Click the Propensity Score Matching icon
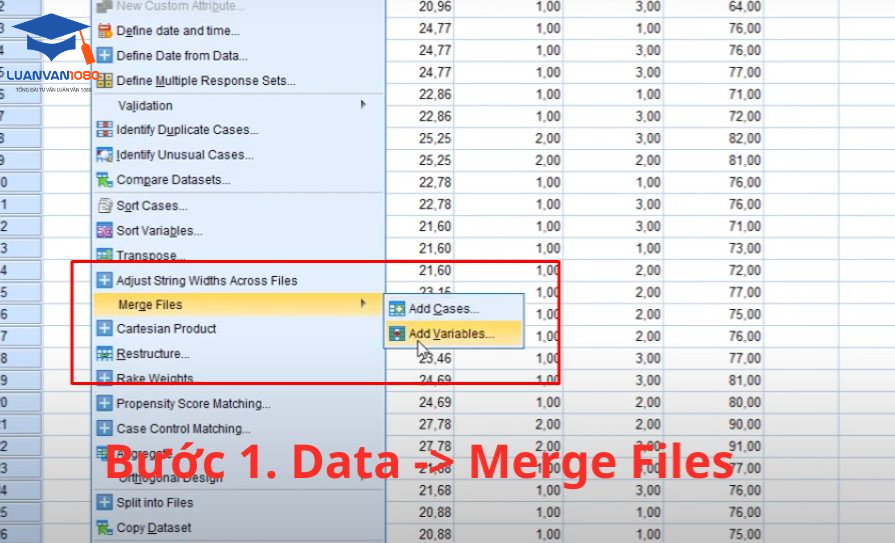 104,403
